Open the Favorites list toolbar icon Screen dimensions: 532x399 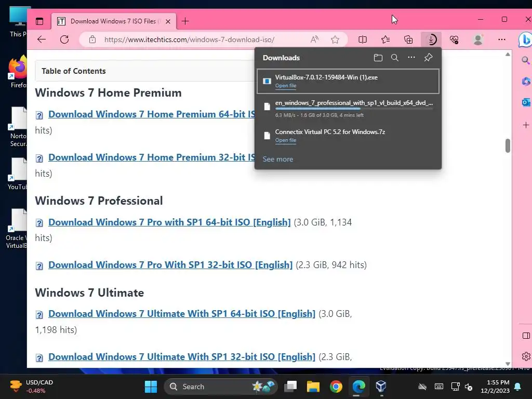click(385, 39)
